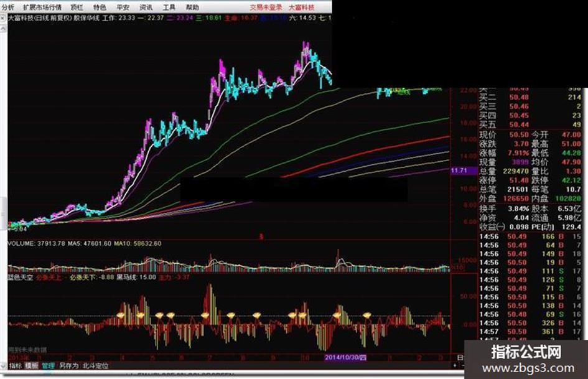The image size is (588, 379).
Task: Click the 14:56 tick row with volume 326
Action: (x=530, y=323)
